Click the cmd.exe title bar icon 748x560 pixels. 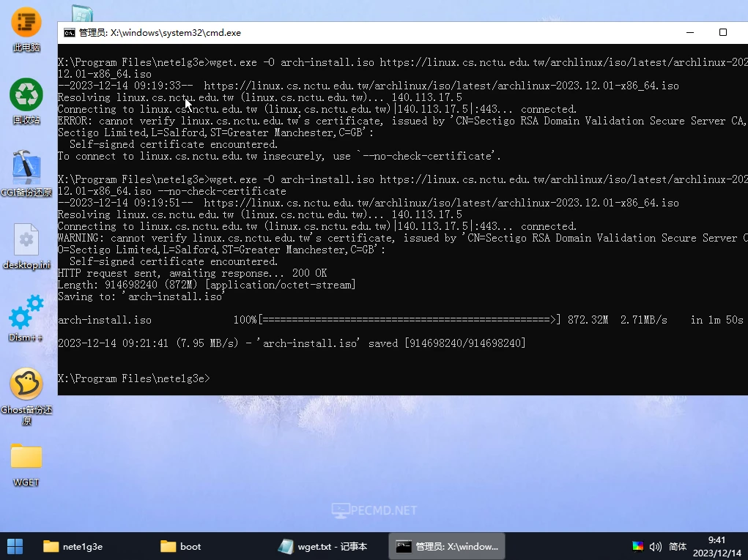coord(70,32)
